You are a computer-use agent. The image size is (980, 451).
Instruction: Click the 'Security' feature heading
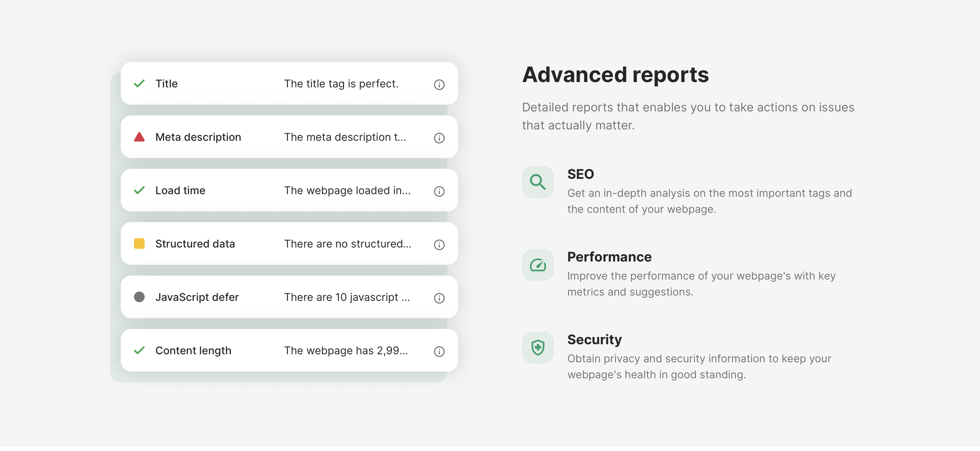(x=594, y=340)
